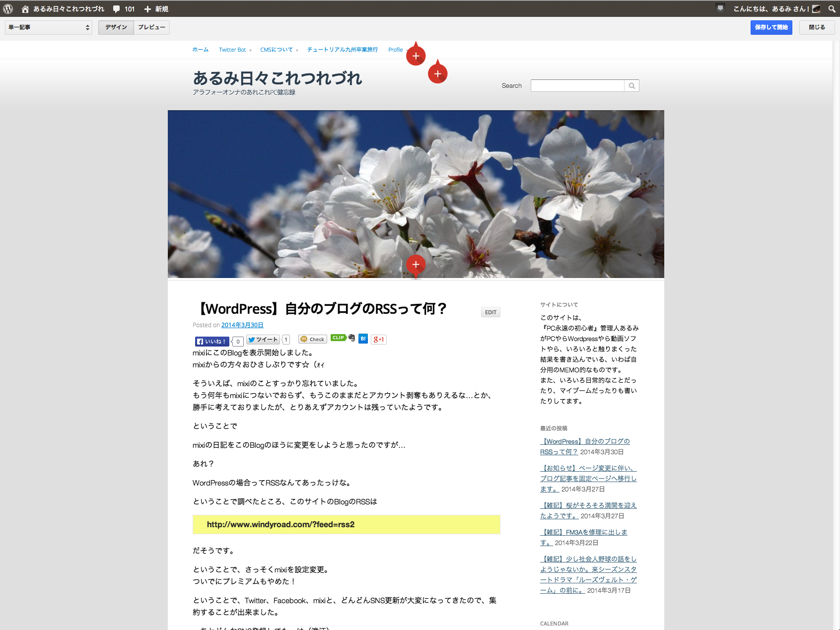
Task: Click the Facebook いいね! like button
Action: [x=212, y=342]
